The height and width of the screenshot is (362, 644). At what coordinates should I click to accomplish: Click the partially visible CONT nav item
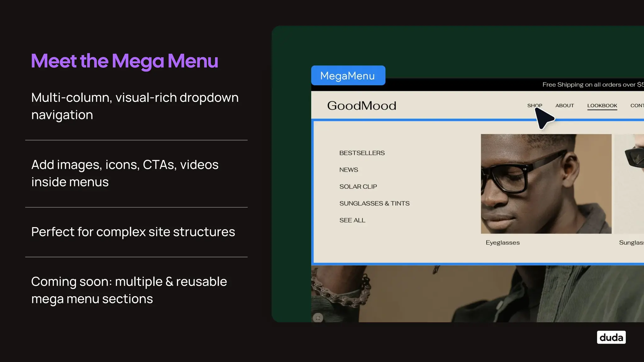coord(637,106)
